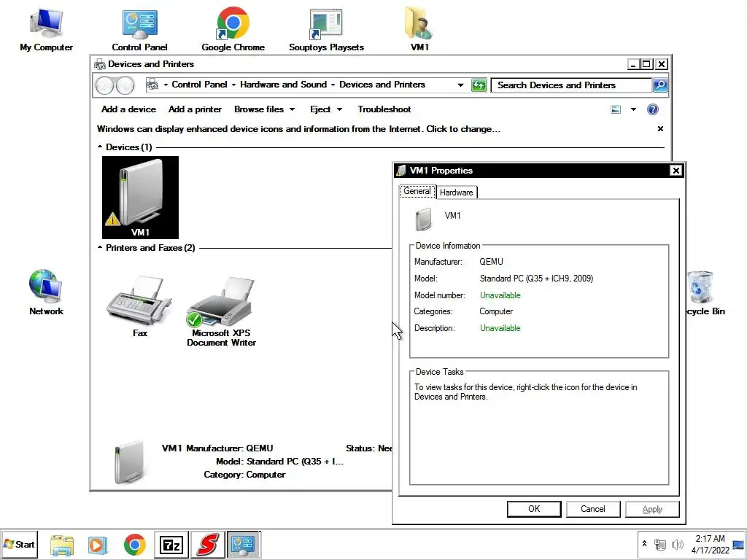Viewport: 747px width, 560px height.
Task: Click Search Devices and Printers field
Action: click(x=572, y=85)
